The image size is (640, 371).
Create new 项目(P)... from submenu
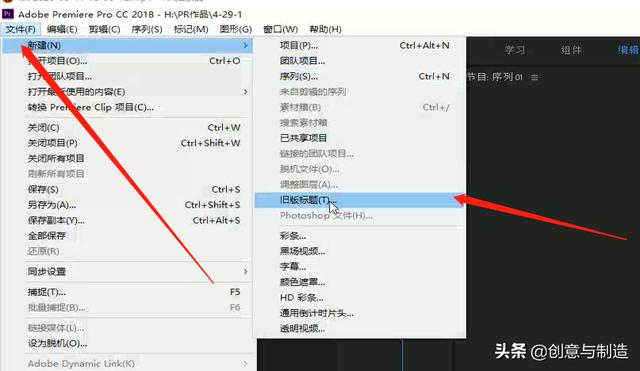pos(360,45)
